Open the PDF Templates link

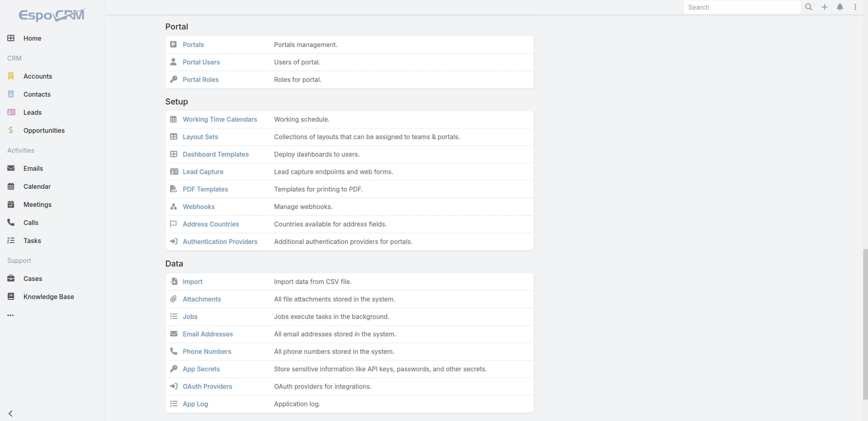[x=205, y=189]
